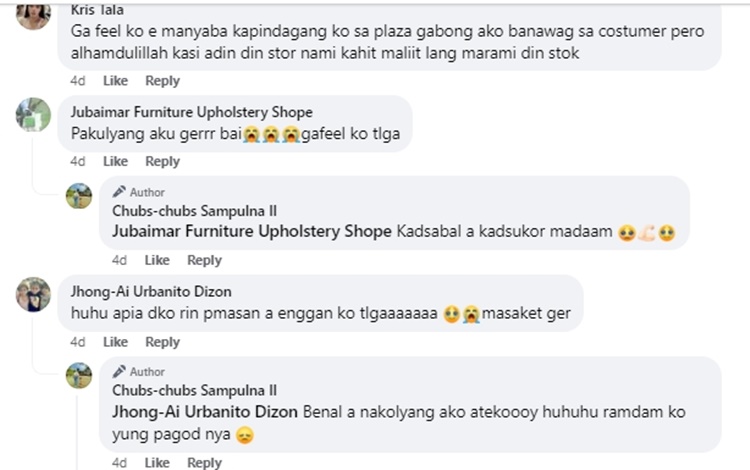The image size is (750, 470).
Task: Reply to Jhong-Ai Urbanito Dizon's comment
Action: (162, 342)
